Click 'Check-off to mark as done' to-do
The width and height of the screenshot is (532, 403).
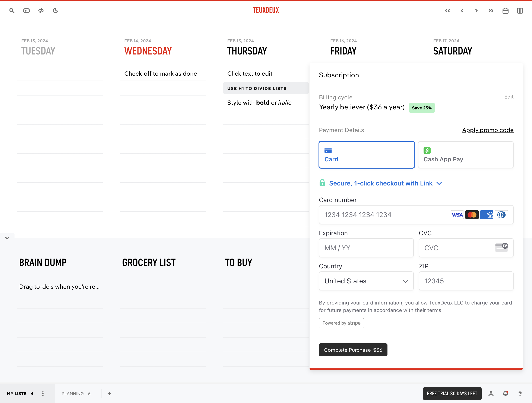(x=160, y=74)
